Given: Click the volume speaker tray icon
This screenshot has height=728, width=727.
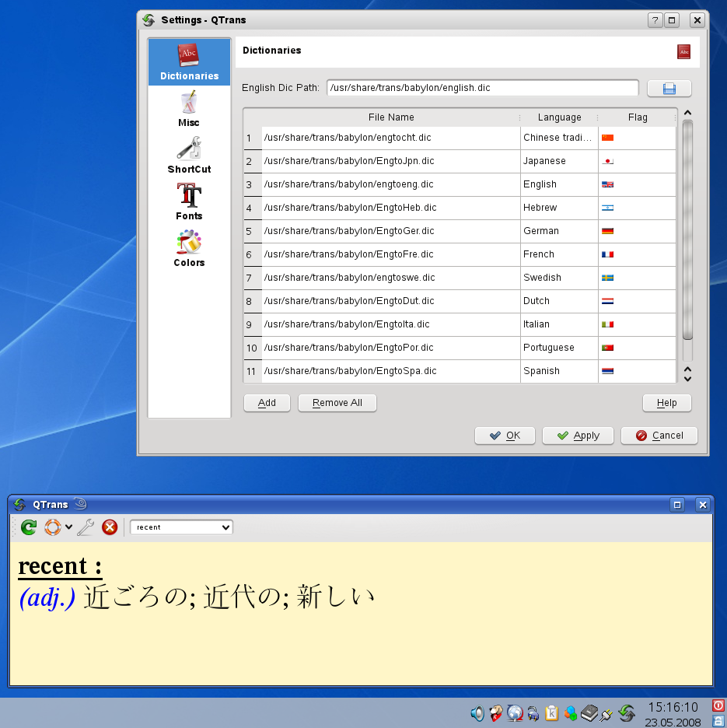Looking at the screenshot, I should 477,713.
